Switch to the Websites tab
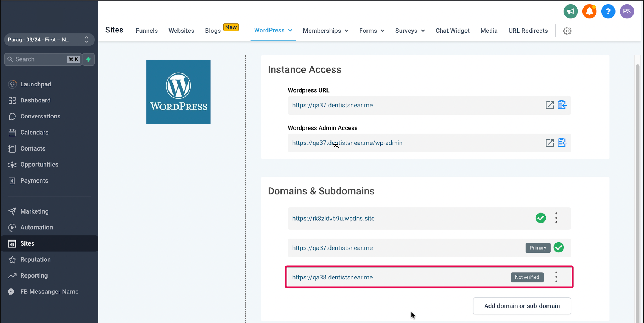Viewport: 644px width, 323px height. coord(181,31)
